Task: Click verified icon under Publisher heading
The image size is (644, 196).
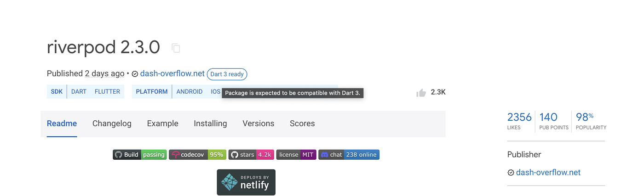Action: pyautogui.click(x=511, y=173)
